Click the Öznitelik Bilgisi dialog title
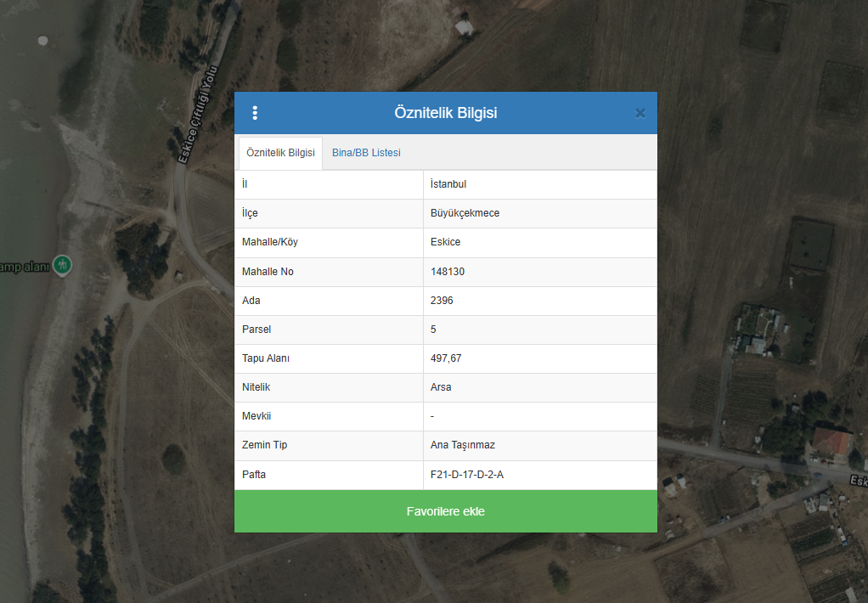Image resolution: width=868 pixels, height=603 pixels. [445, 113]
